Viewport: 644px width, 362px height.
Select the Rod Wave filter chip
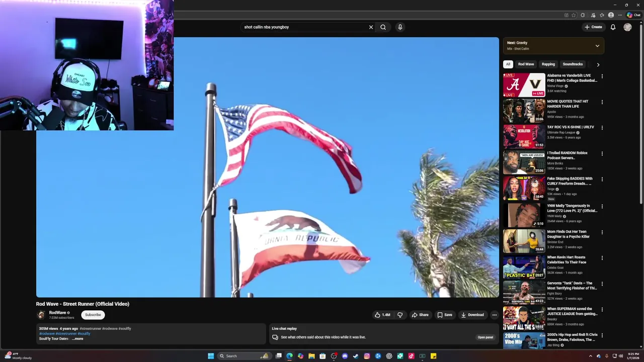tap(526, 64)
